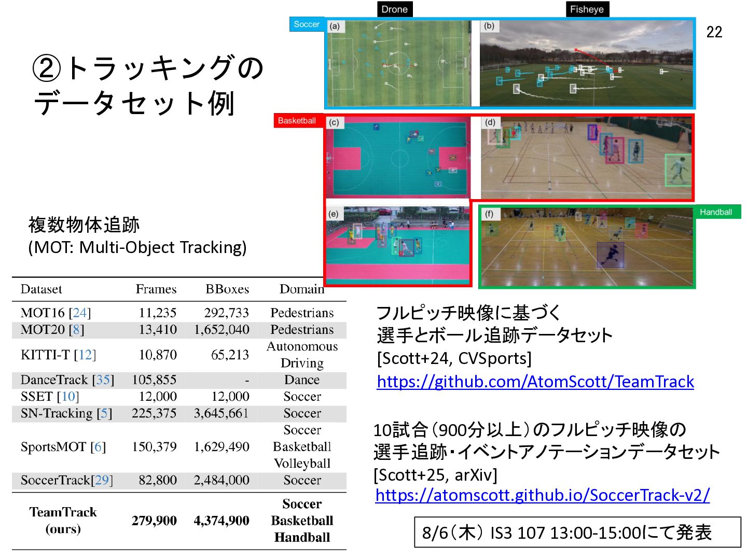Click the text "10試合(900分以上)のフルピッチ映像の"
The height and width of the screenshot is (560, 747).
pyautogui.click(x=530, y=429)
